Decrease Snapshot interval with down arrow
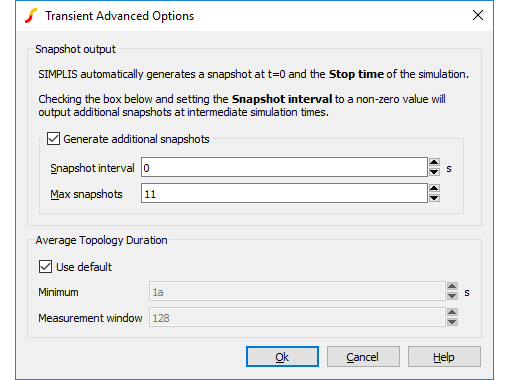512x380 pixels. [x=434, y=172]
